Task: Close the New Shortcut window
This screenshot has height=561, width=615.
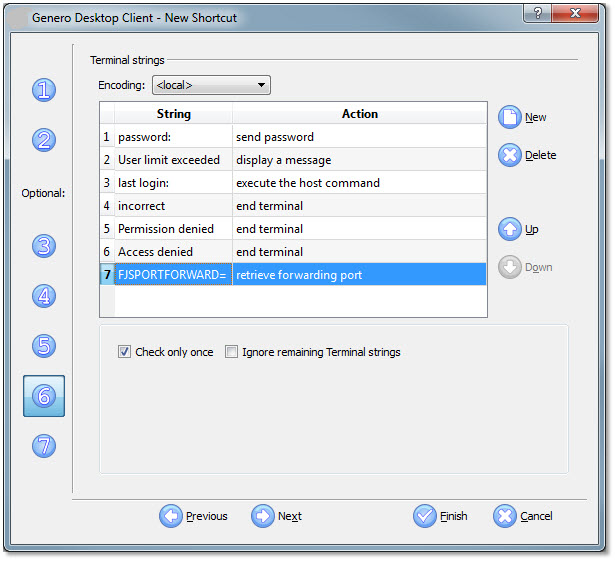Action: [x=575, y=13]
